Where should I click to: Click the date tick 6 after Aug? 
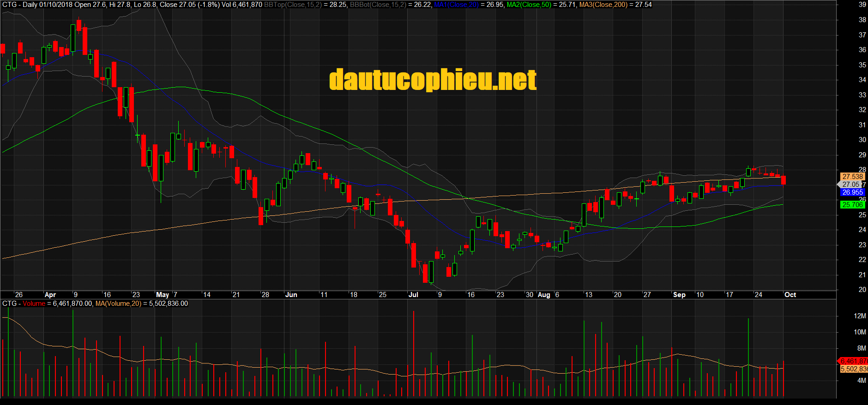tap(557, 295)
